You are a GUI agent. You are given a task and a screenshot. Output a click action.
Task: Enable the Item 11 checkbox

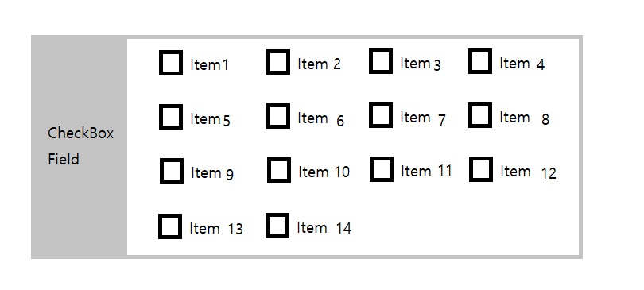382,169
